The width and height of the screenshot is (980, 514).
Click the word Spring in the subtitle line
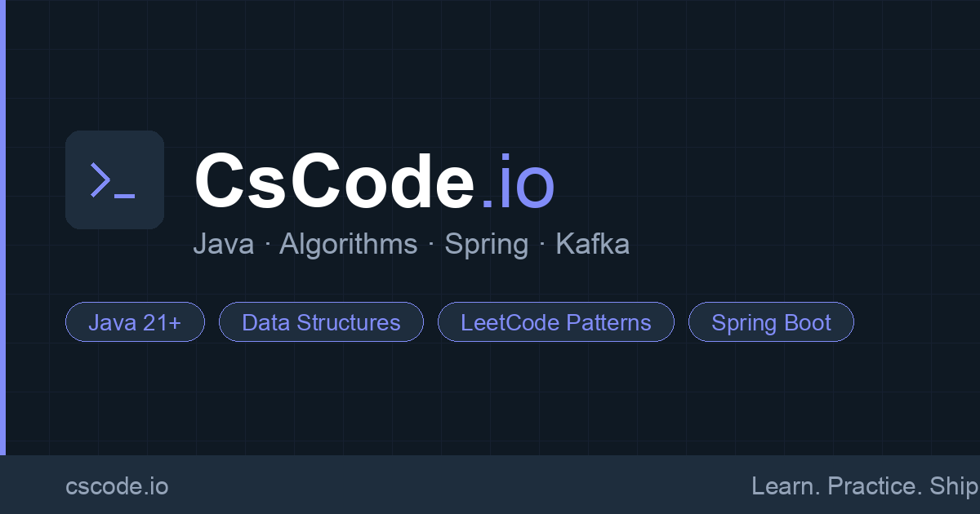coord(486,244)
